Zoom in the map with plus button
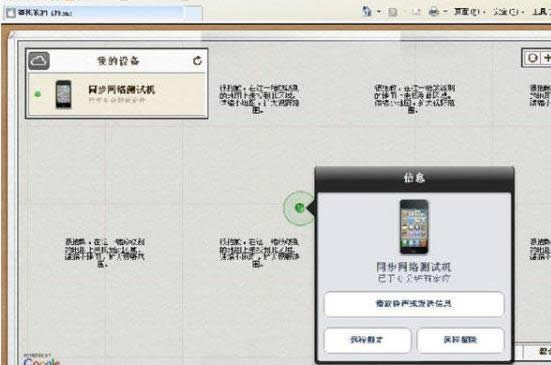This screenshot has height=365, width=551. 547,58
